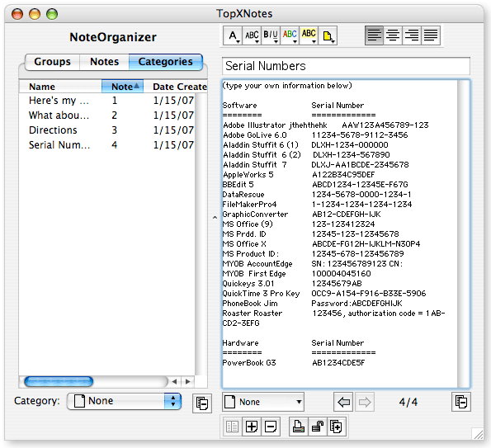Click the "4/4" note counter
The image size is (491, 448).
[408, 402]
